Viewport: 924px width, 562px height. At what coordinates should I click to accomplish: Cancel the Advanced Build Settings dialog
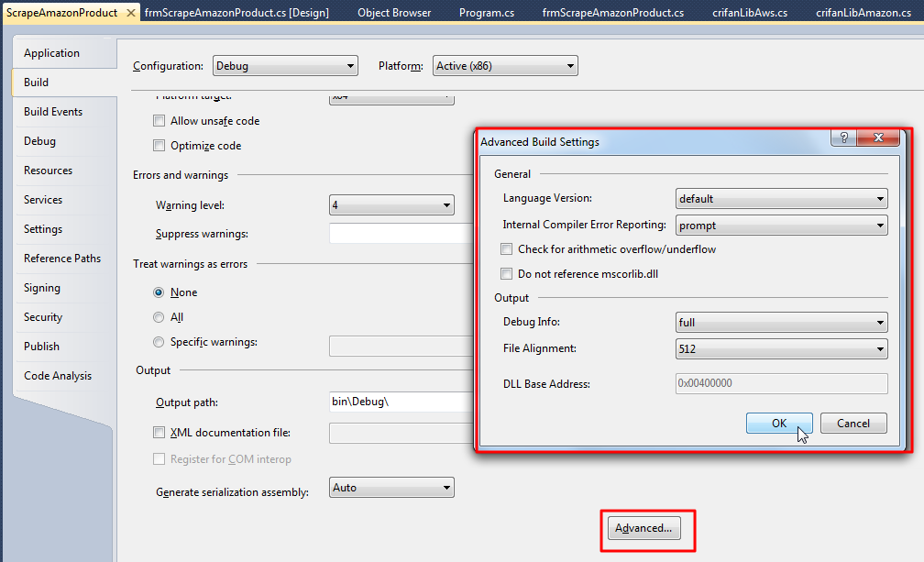point(853,423)
